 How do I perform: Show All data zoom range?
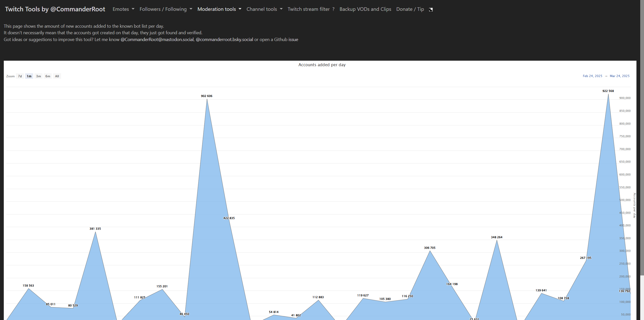57,76
